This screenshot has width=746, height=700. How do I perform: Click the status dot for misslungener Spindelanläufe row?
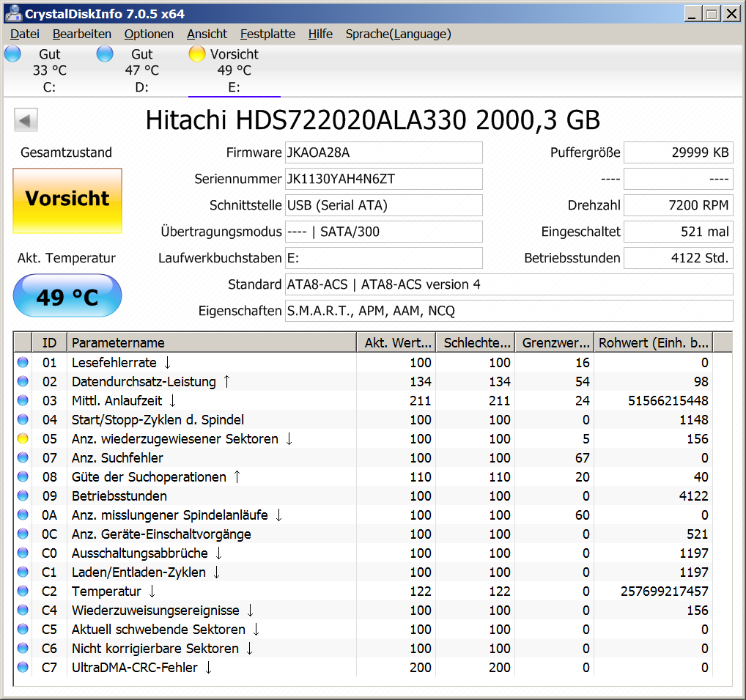click(23, 515)
